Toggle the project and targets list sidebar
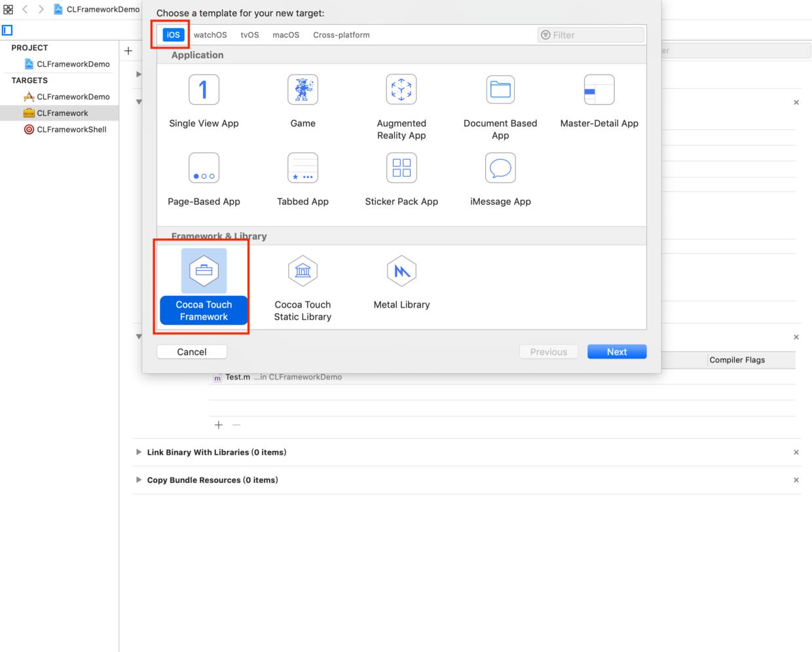The height and width of the screenshot is (652, 812). point(7,30)
